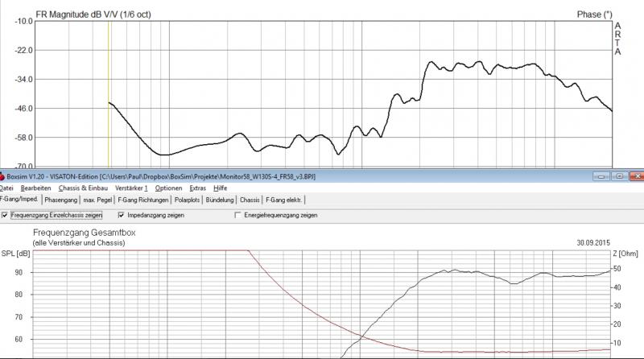This screenshot has height=359, width=644.
Task: Enable Energiefrequenzgang zeigen checkbox
Action: coord(237,215)
